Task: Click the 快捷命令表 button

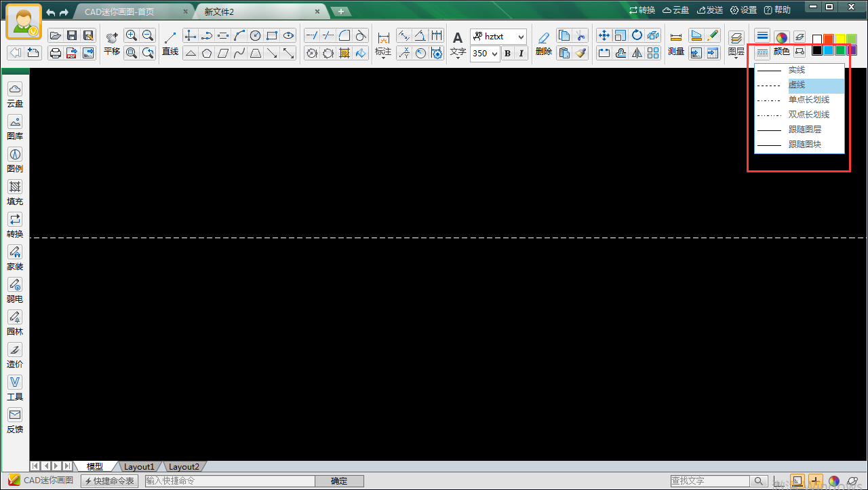Action: point(110,481)
